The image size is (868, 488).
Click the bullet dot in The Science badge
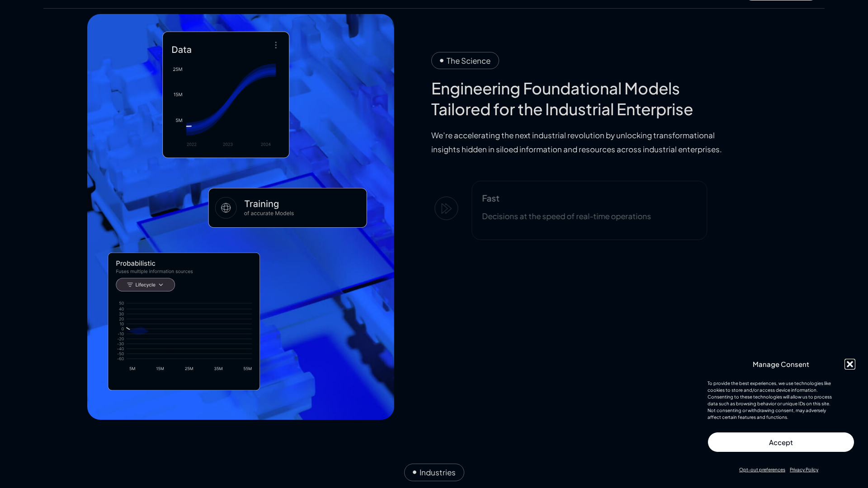click(441, 60)
